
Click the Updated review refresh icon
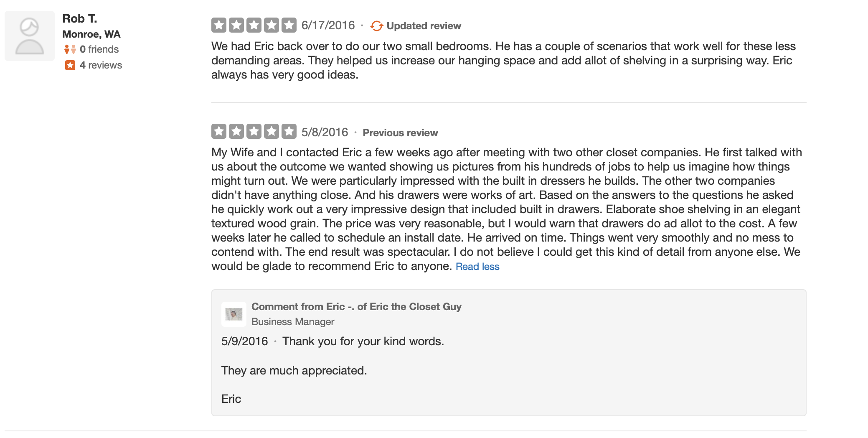(376, 26)
